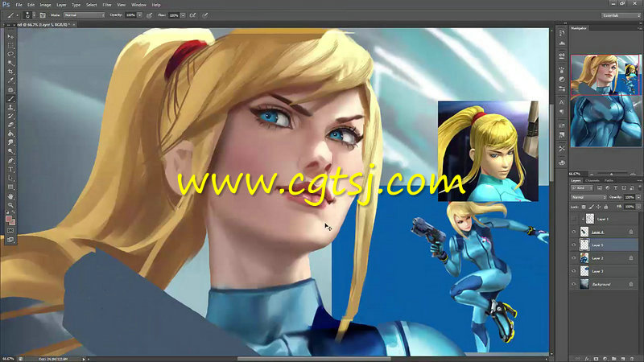Select the Hand tool
Viewport: 644px width, 362px height.
[x=10, y=196]
